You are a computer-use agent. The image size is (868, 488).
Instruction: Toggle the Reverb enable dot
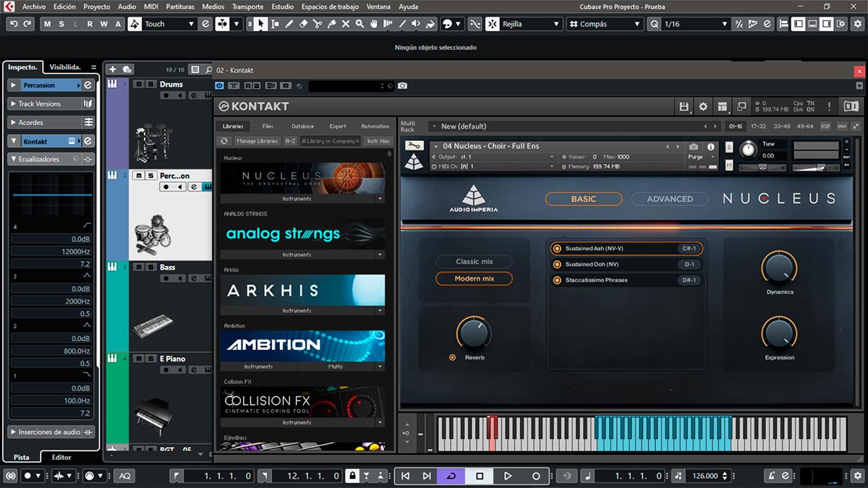(453, 357)
